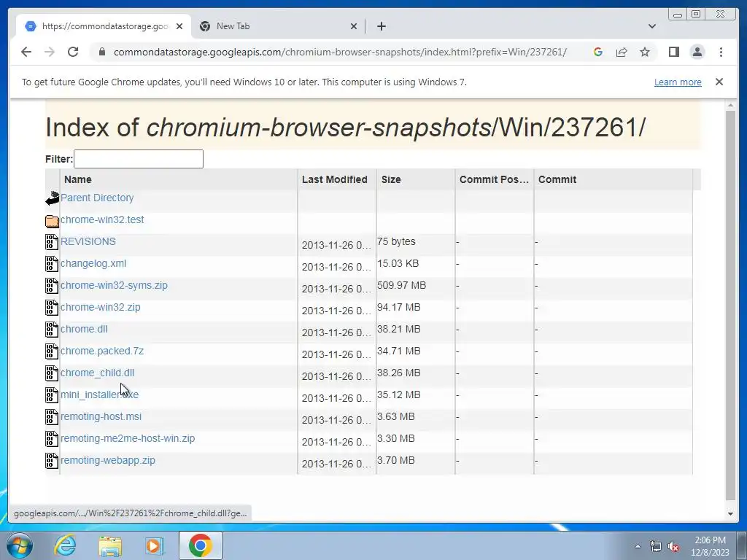This screenshot has width=747, height=560.
Task: Click the chrome-win32.test folder icon
Action: coord(52,221)
